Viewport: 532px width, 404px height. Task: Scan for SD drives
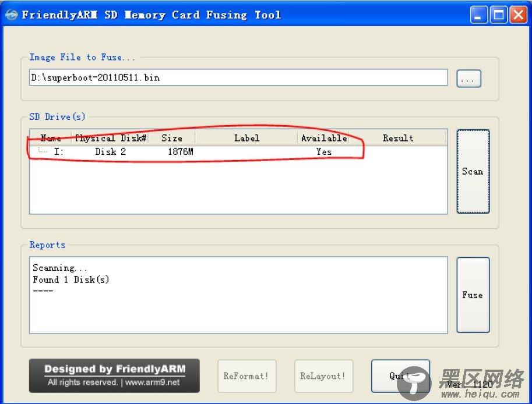coord(473,171)
